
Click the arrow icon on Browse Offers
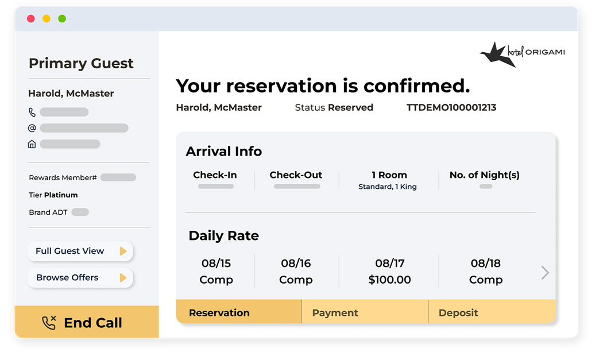point(122,278)
